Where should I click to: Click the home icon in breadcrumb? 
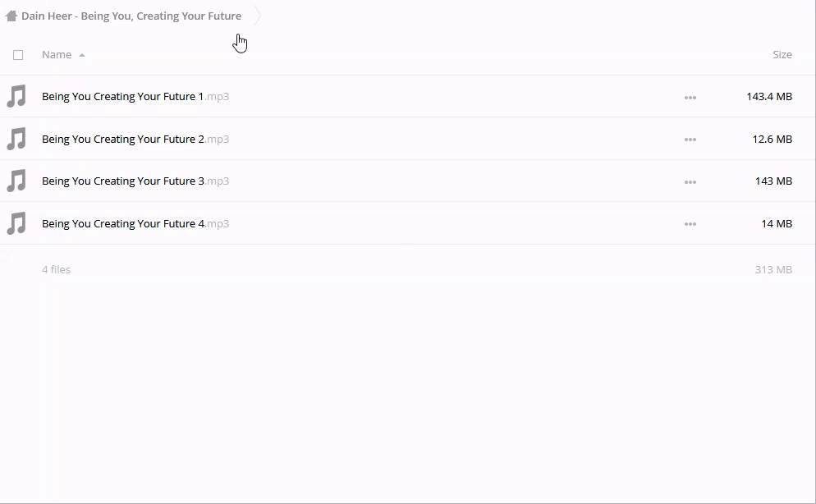coord(11,16)
